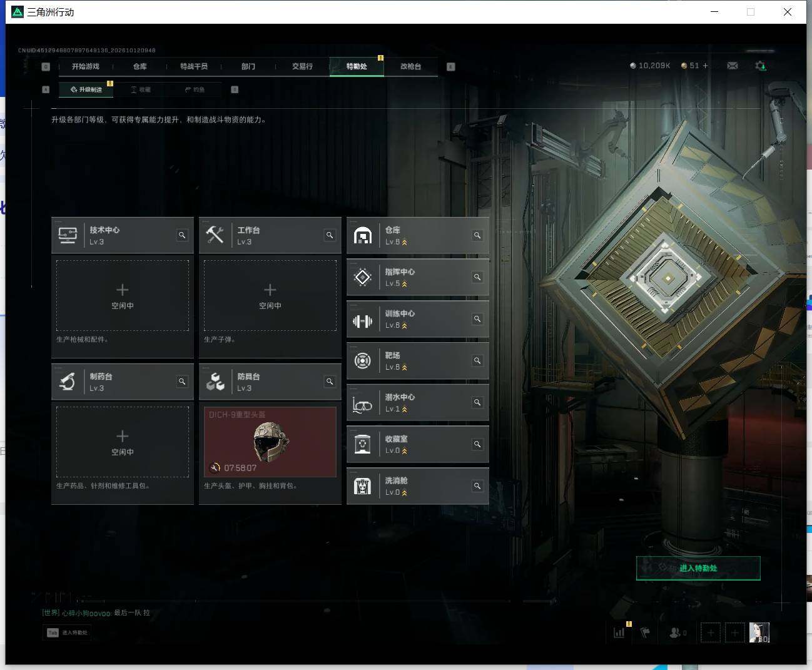Open the settings gear icon

[x=761, y=66]
